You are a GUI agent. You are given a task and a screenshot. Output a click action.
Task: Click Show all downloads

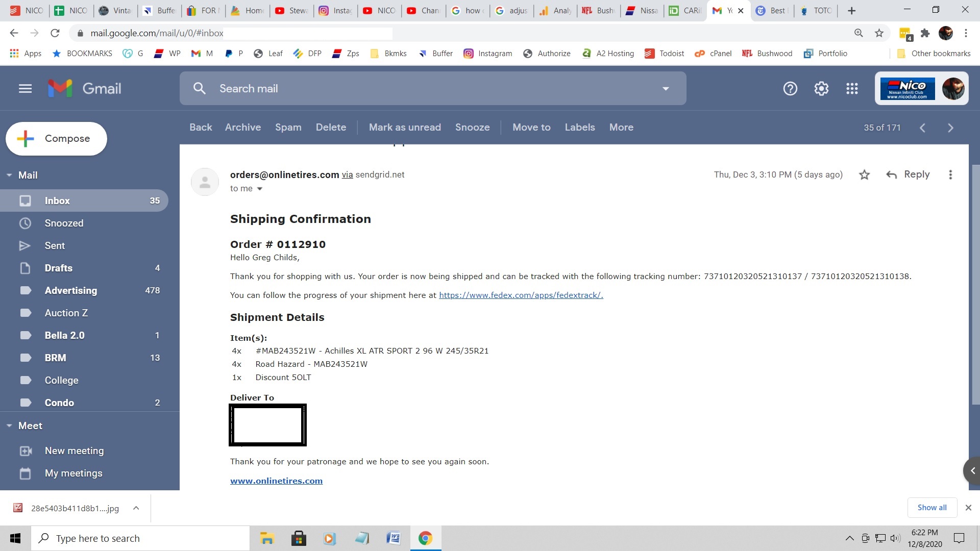tap(932, 508)
